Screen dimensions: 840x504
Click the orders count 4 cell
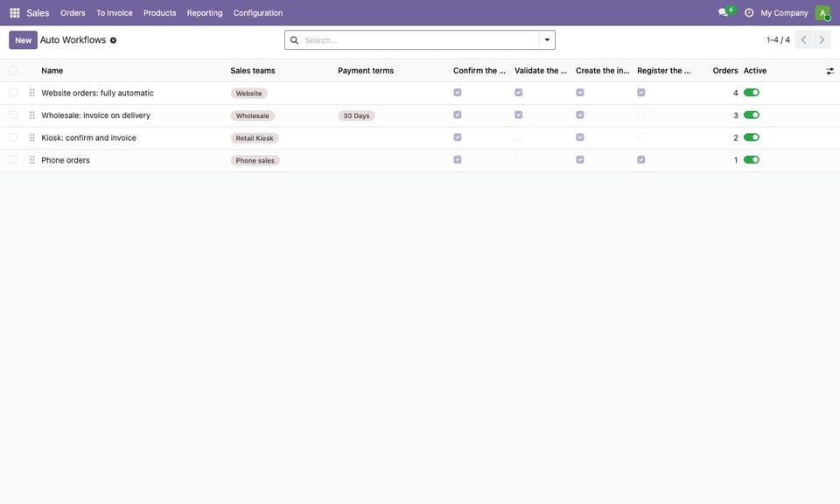[x=736, y=94]
